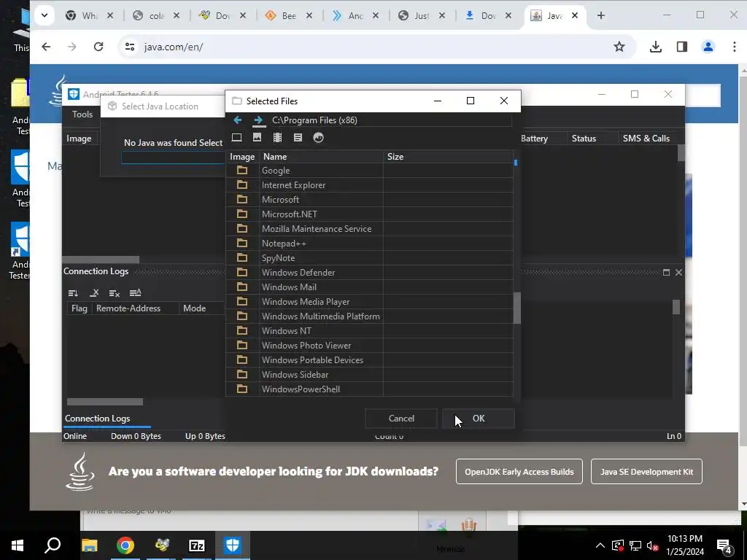Go back in Selected Files dialog
The height and width of the screenshot is (560, 747).
point(237,120)
